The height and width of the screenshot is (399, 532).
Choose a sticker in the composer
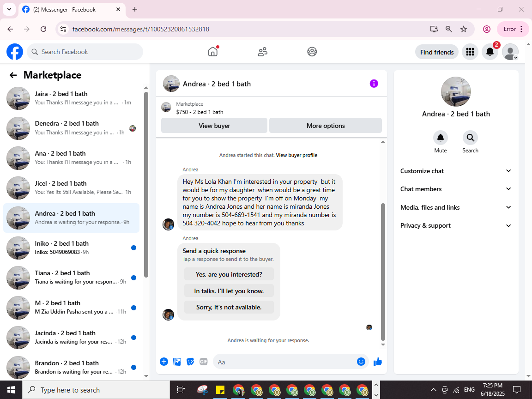tap(190, 362)
